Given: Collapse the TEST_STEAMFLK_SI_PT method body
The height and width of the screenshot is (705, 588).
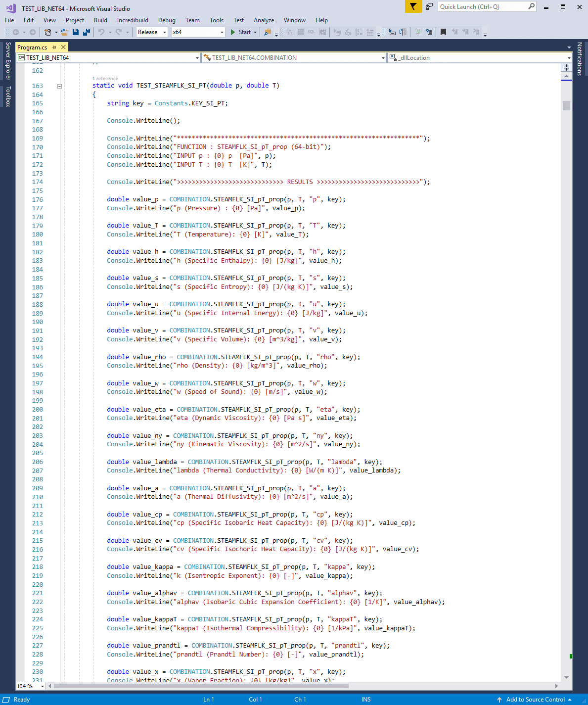Looking at the screenshot, I should coord(59,86).
